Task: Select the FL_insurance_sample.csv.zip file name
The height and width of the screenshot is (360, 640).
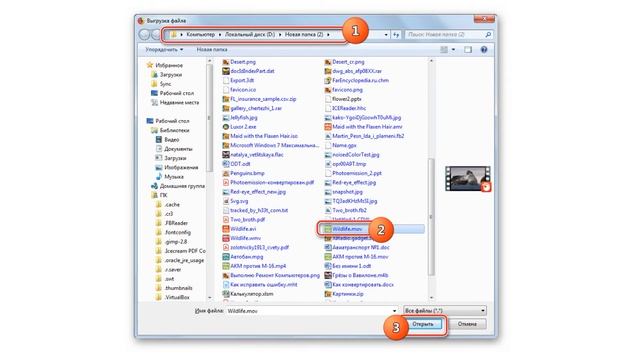Action: coord(263,99)
